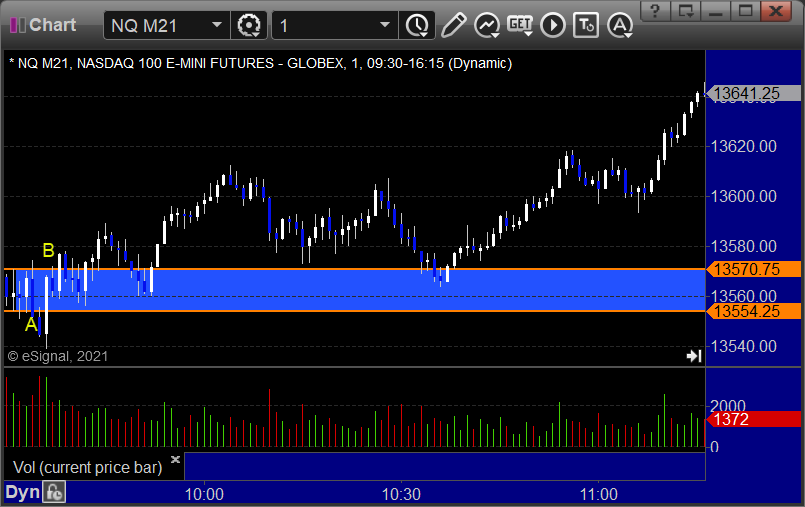Open the chart settings gear icon
This screenshot has width=805, height=507.
(x=249, y=25)
